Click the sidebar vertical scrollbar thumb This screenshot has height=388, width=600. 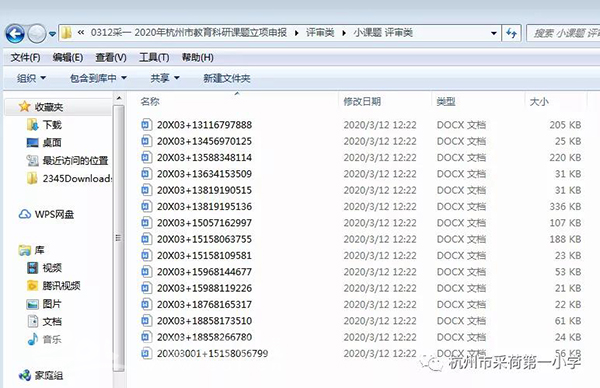pos(119,237)
